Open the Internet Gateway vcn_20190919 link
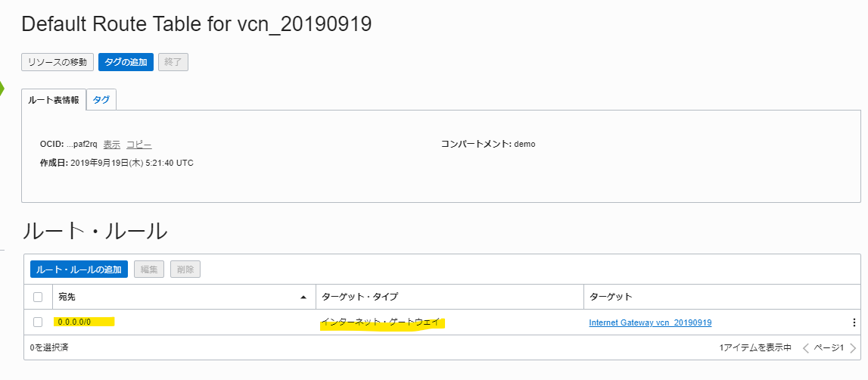The height and width of the screenshot is (380, 868). click(649, 322)
